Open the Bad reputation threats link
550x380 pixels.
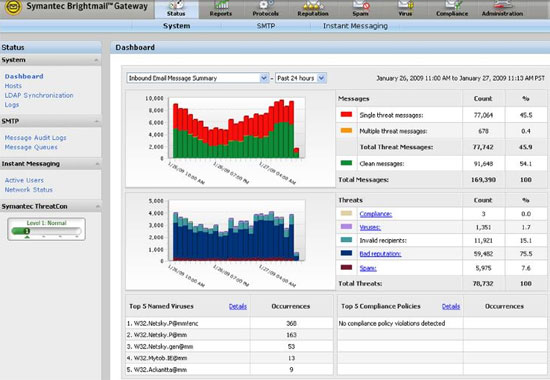[380, 254]
